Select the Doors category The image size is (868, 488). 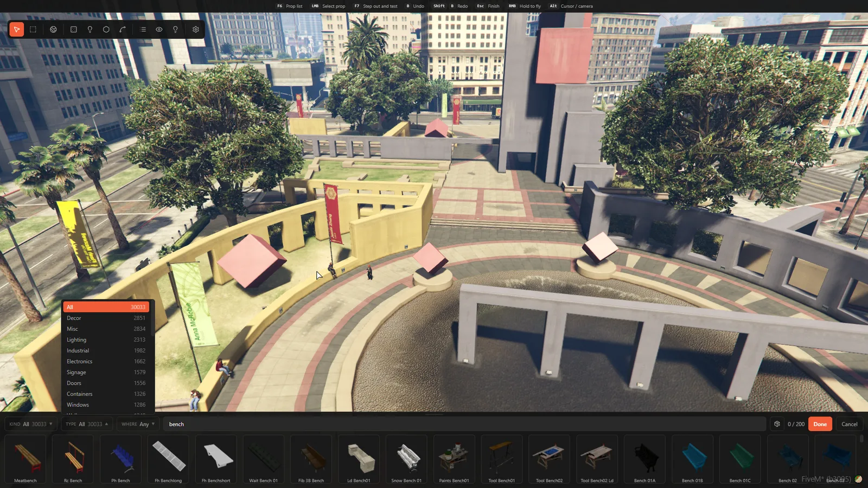coord(106,383)
